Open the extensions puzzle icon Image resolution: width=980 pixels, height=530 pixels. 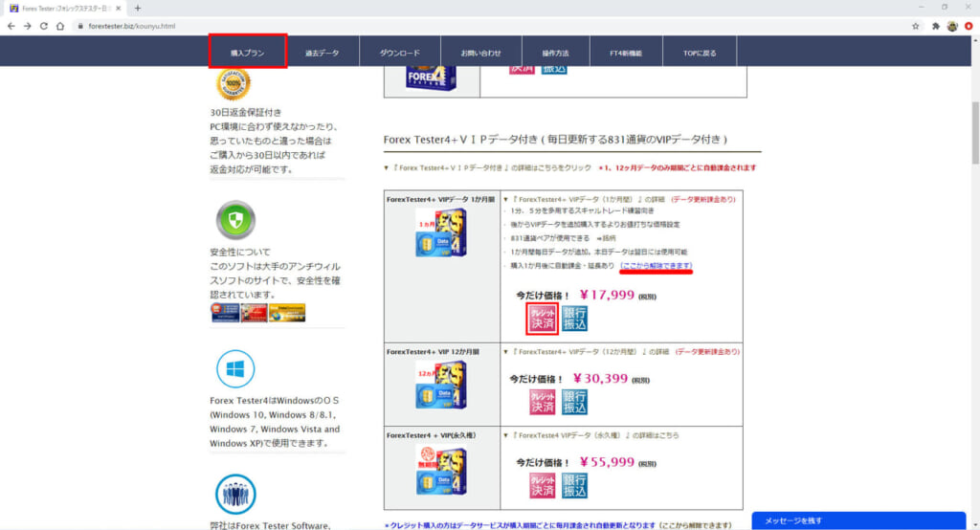tap(936, 26)
